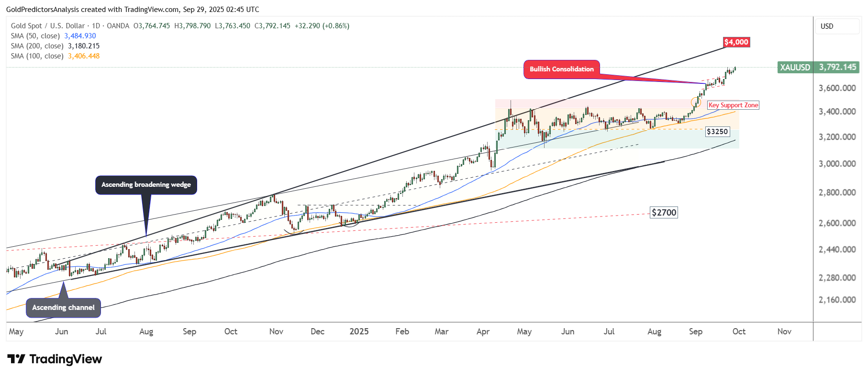868x377 pixels.
Task: Click the 2025 label on time axis
Action: point(359,331)
